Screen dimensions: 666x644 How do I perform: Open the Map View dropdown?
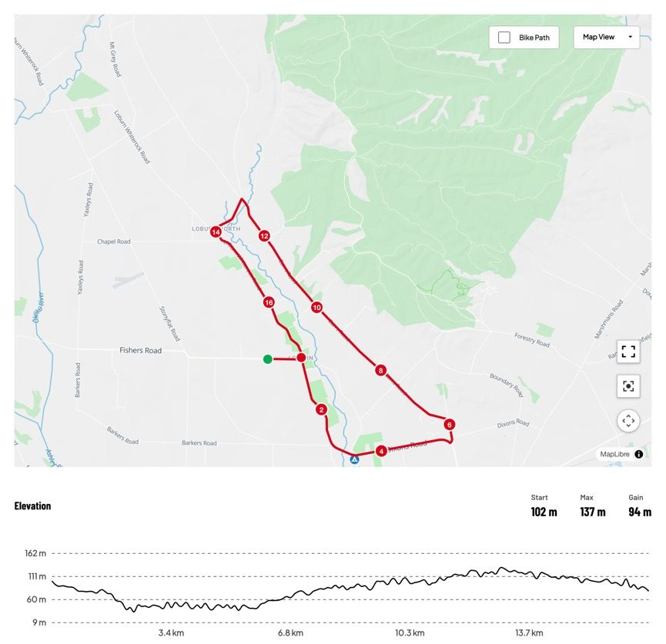pyautogui.click(x=606, y=37)
